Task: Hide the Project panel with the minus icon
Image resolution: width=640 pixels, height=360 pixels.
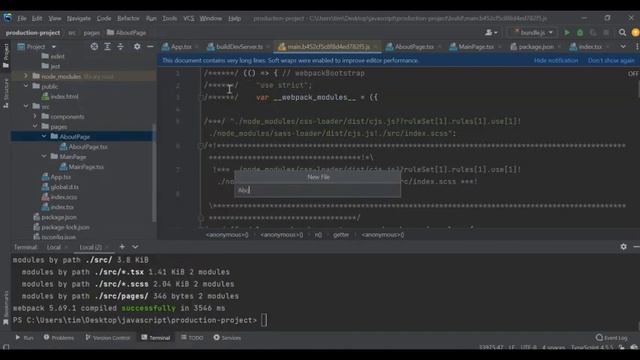Action: (x=150, y=47)
